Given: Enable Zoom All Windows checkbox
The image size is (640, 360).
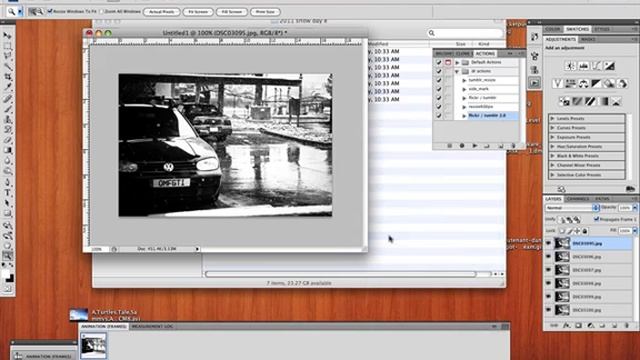Looking at the screenshot, I should pos(102,11).
